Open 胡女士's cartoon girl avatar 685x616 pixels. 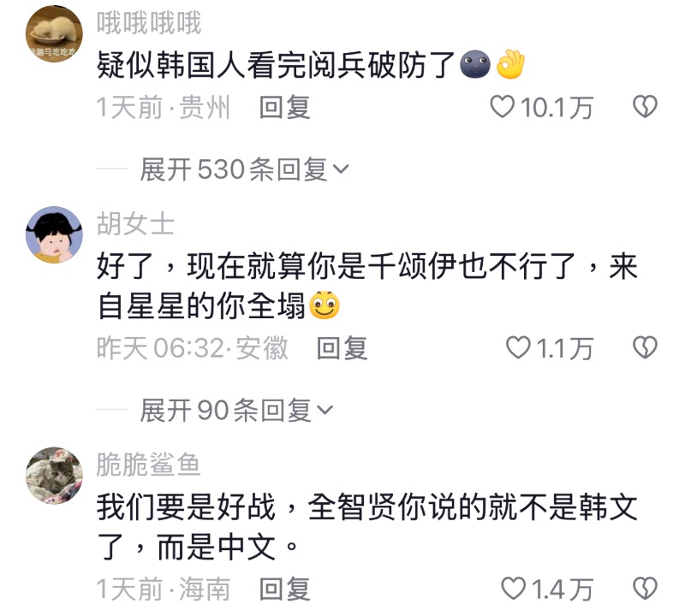54,235
